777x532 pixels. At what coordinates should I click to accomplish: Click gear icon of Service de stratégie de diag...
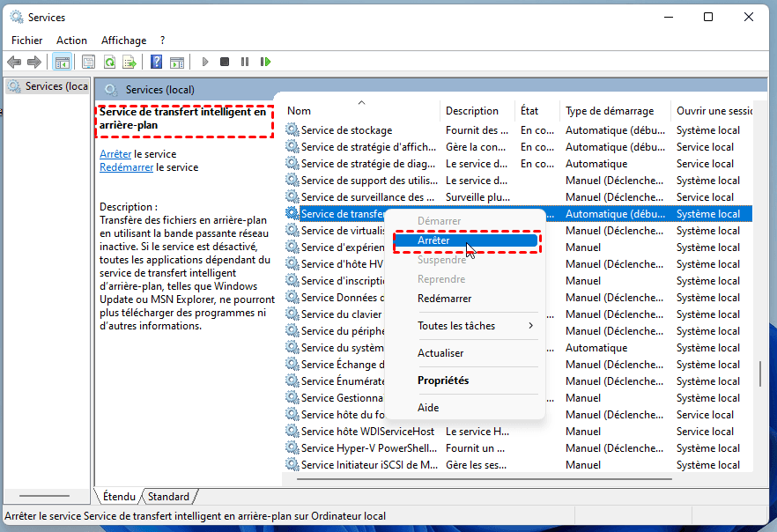(292, 164)
